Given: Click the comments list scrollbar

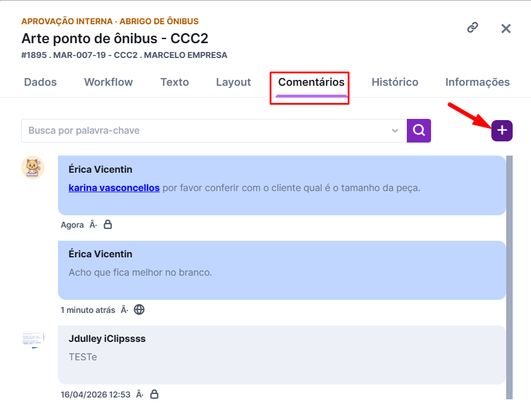Looking at the screenshot, I should 509,277.
